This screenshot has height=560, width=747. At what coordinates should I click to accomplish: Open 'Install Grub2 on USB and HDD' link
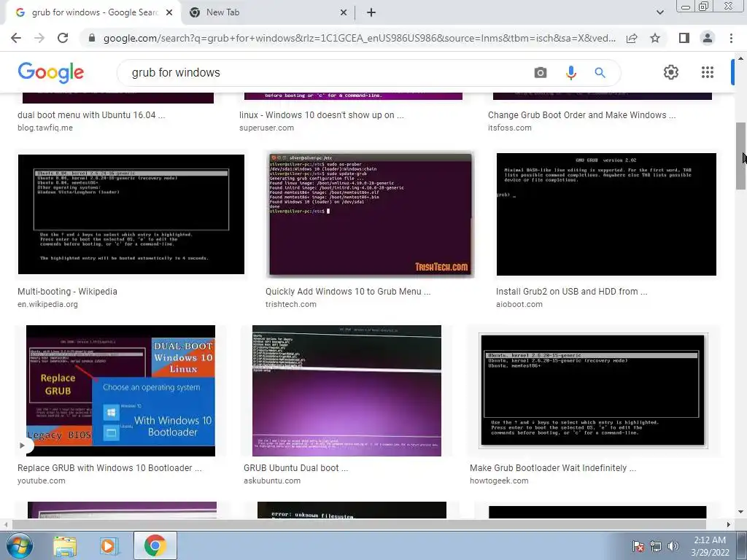point(572,292)
